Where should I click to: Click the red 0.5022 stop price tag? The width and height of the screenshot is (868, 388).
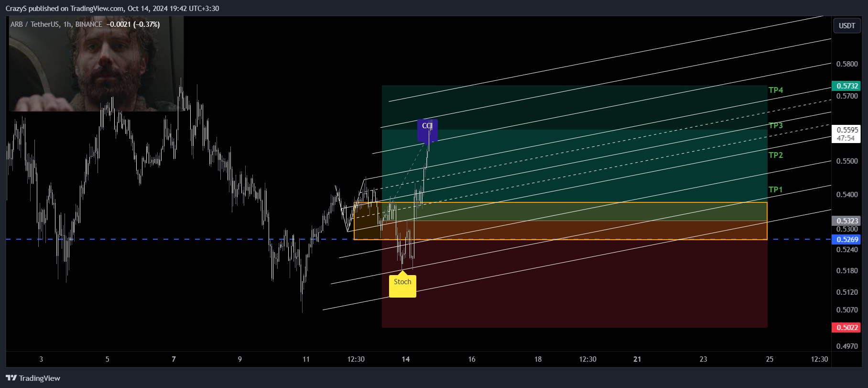(x=846, y=327)
